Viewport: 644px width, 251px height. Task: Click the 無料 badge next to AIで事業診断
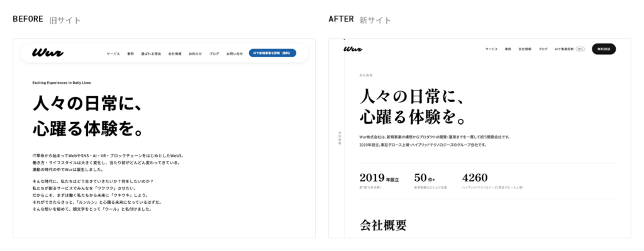click(x=580, y=49)
